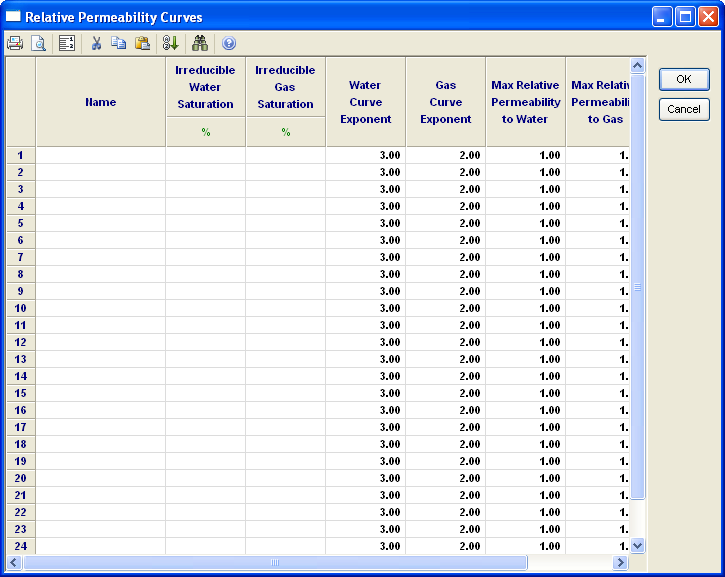Click Gas Curve Exponent cell in row 7
Viewport: 725px width, 577px height.
pos(445,257)
